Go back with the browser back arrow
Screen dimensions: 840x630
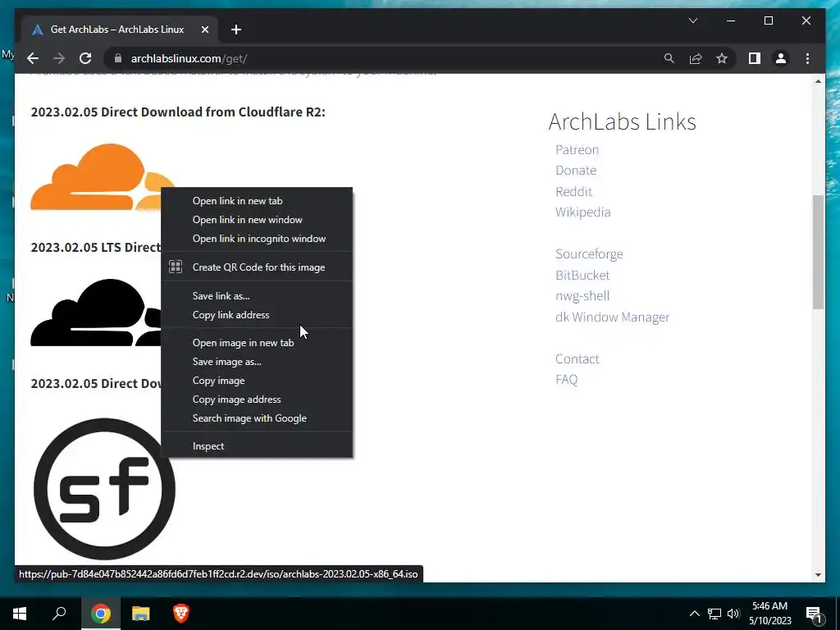point(33,58)
